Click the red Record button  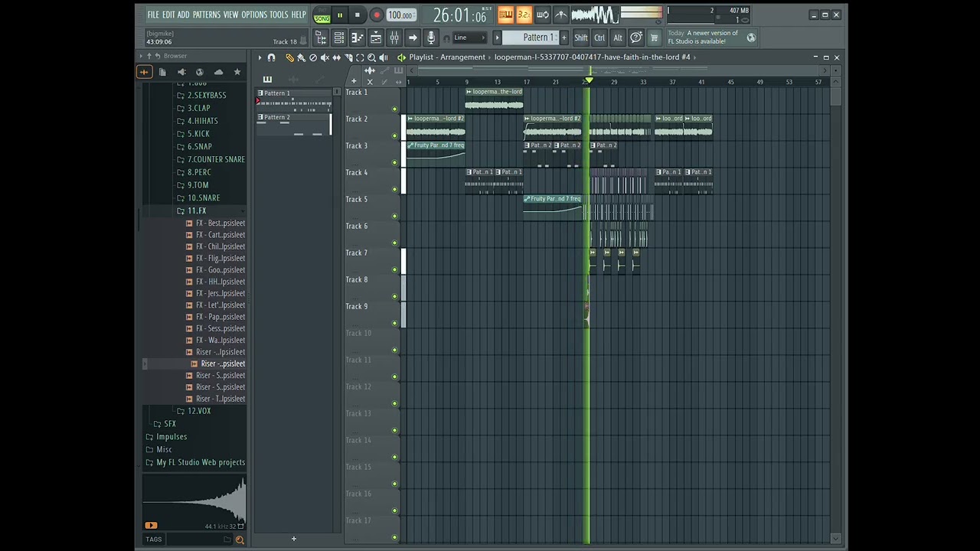[376, 15]
